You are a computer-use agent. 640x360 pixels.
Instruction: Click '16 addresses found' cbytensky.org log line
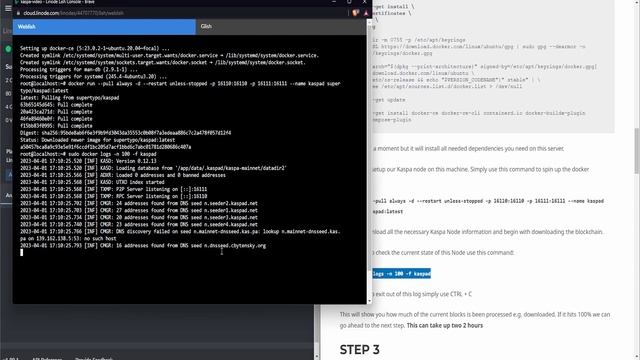pos(143,245)
